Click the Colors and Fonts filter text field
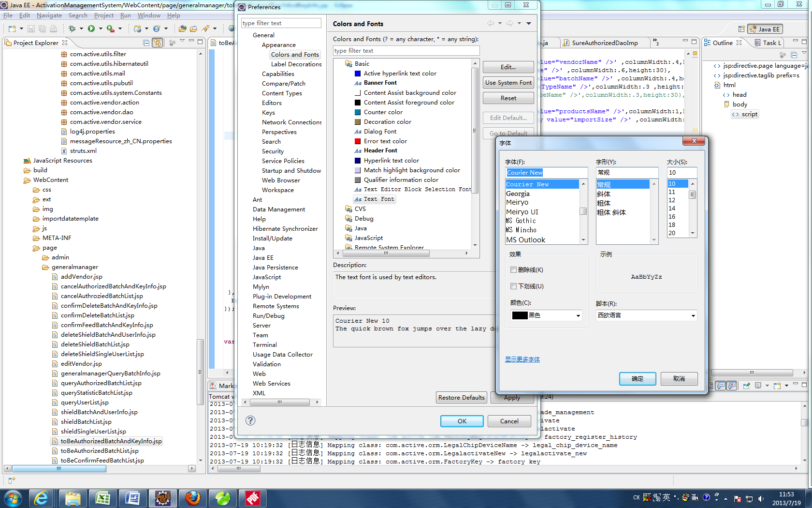The width and height of the screenshot is (812, 508). pyautogui.click(x=406, y=51)
